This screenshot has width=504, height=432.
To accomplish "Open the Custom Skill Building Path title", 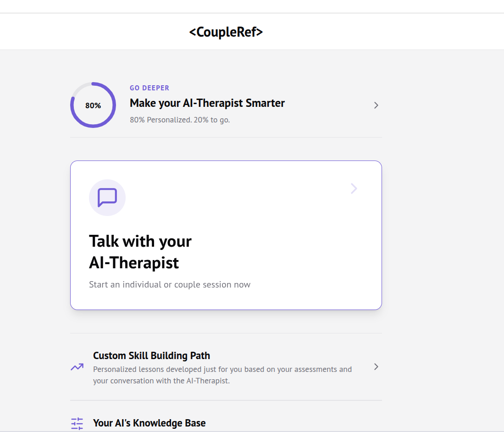I will click(x=151, y=356).
